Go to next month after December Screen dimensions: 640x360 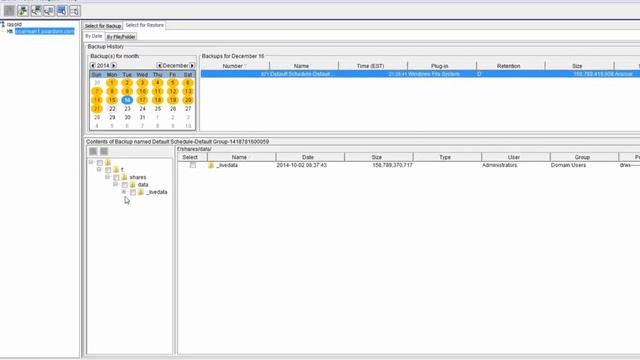(192, 65)
